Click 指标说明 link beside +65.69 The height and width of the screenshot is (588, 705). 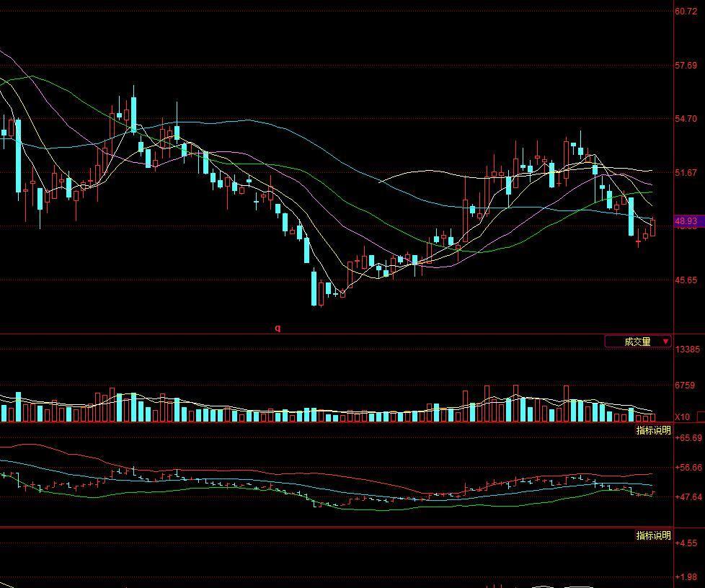coord(653,430)
